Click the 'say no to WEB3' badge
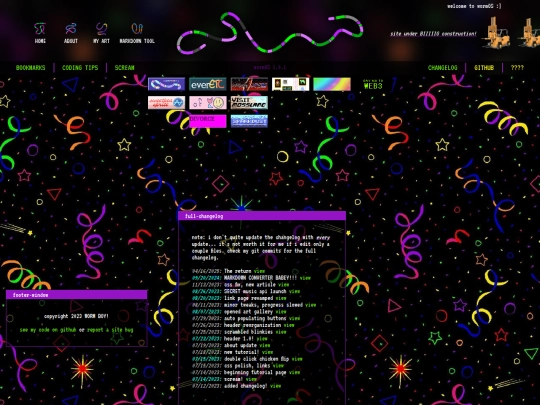The image size is (540, 405). [373, 84]
